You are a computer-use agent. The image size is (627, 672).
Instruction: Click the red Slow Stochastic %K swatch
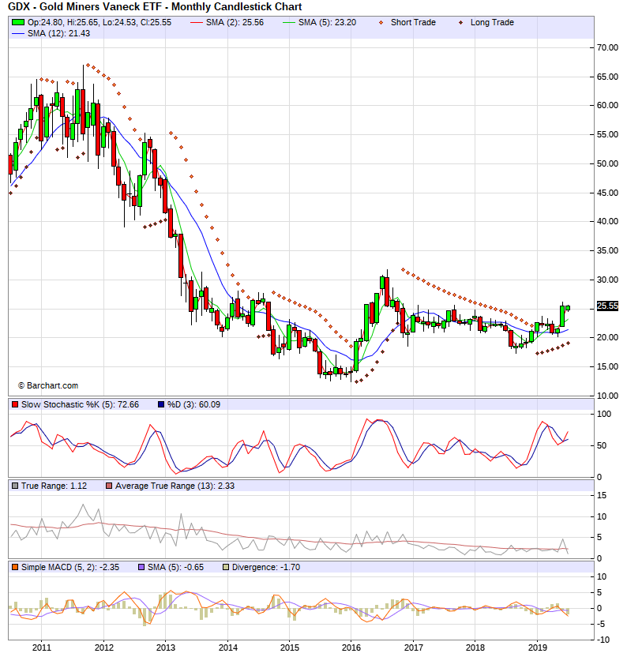point(15,404)
